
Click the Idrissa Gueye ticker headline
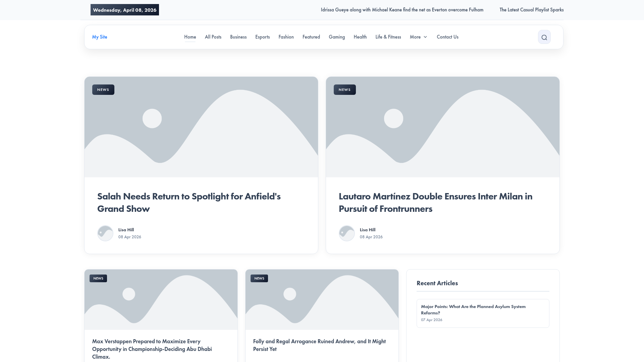(x=402, y=10)
